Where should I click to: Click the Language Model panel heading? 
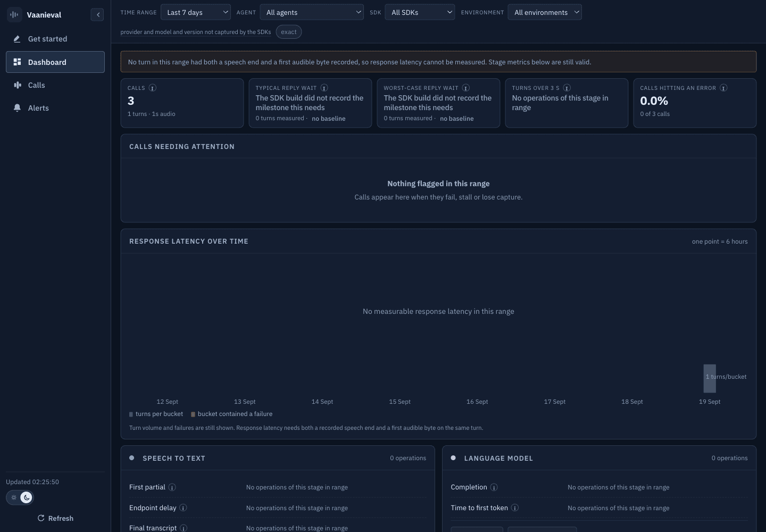498,458
